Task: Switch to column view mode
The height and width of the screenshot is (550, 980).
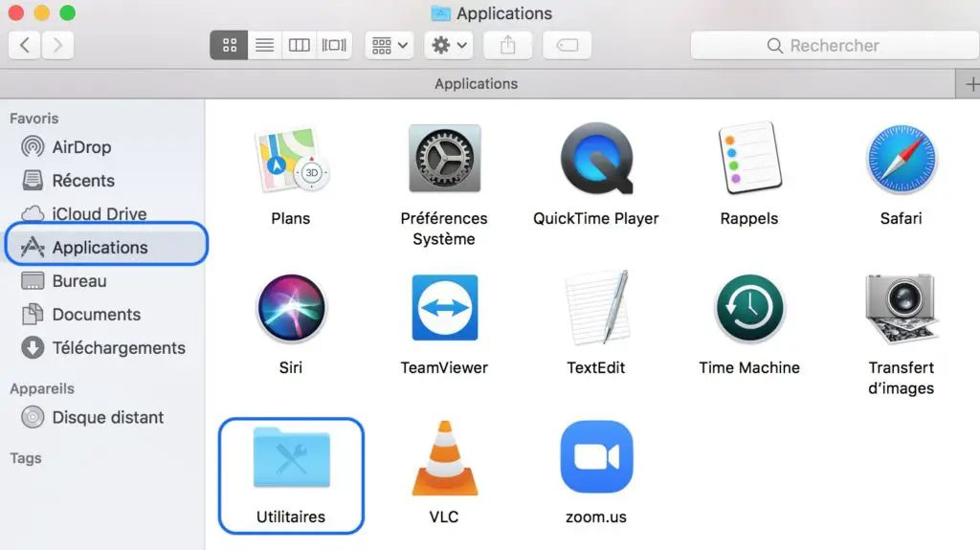Action: (x=299, y=45)
